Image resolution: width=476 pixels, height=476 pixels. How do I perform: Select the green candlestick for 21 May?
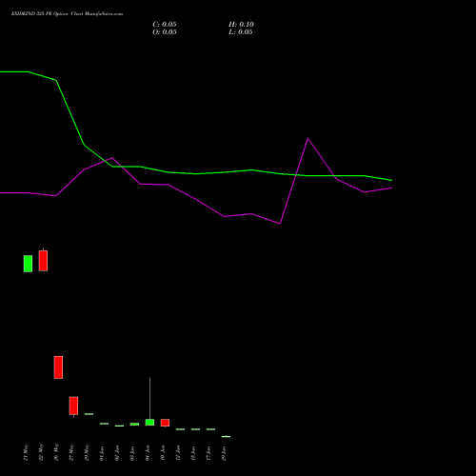(x=28, y=264)
